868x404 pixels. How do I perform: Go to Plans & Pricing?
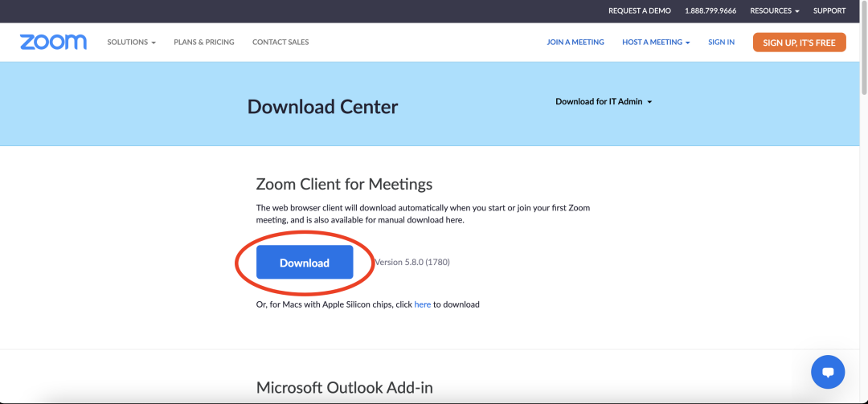tap(204, 42)
